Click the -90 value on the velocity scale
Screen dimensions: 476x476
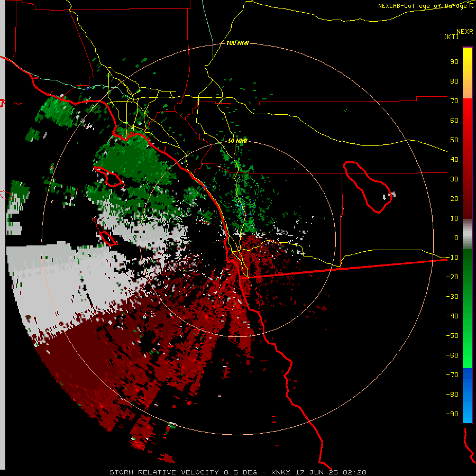click(452, 414)
